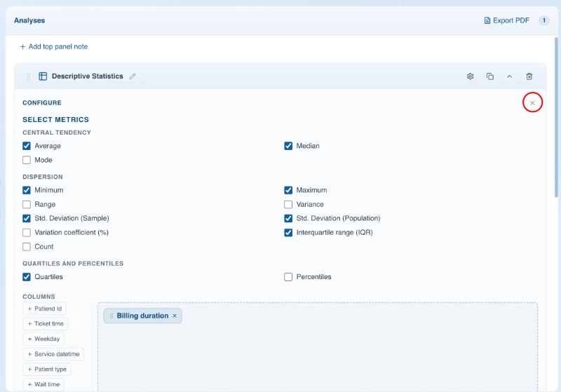Remove Billing duration column chip
Screen dimensions: 561x392
point(175,316)
